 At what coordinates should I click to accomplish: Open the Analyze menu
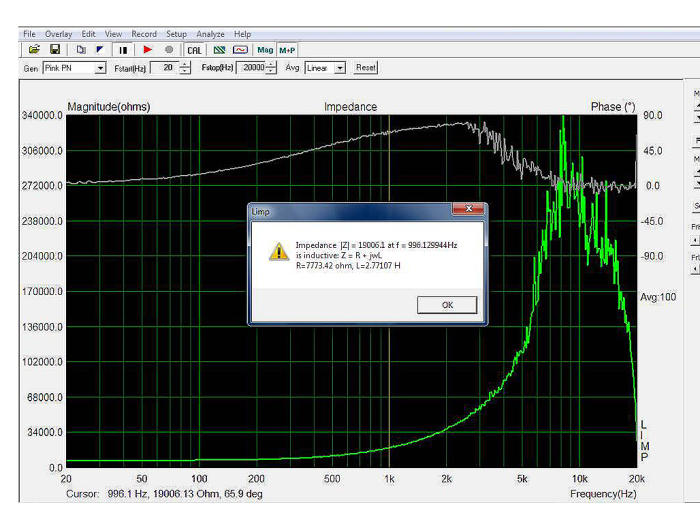pyautogui.click(x=210, y=34)
